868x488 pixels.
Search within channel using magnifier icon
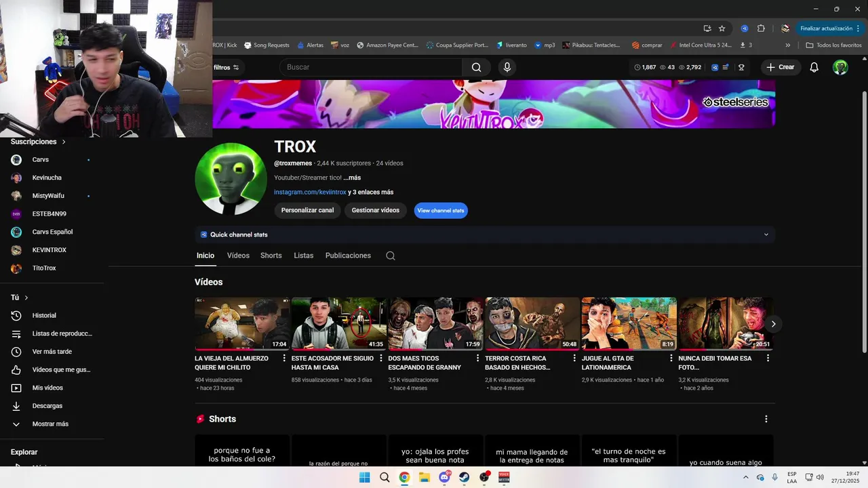click(391, 256)
